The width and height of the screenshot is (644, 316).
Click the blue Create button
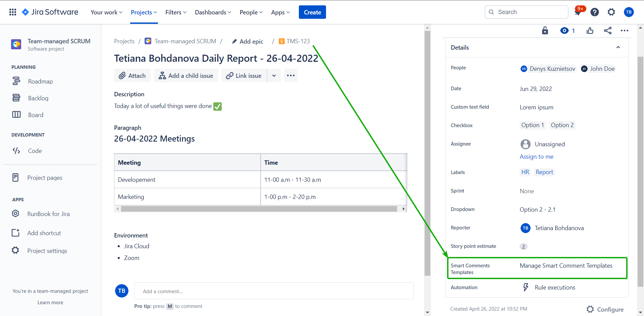point(312,12)
